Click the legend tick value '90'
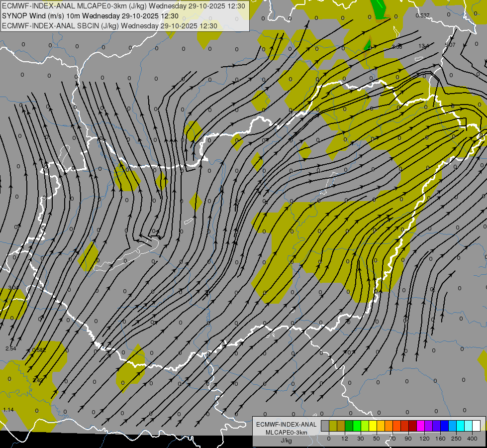 pos(408,439)
